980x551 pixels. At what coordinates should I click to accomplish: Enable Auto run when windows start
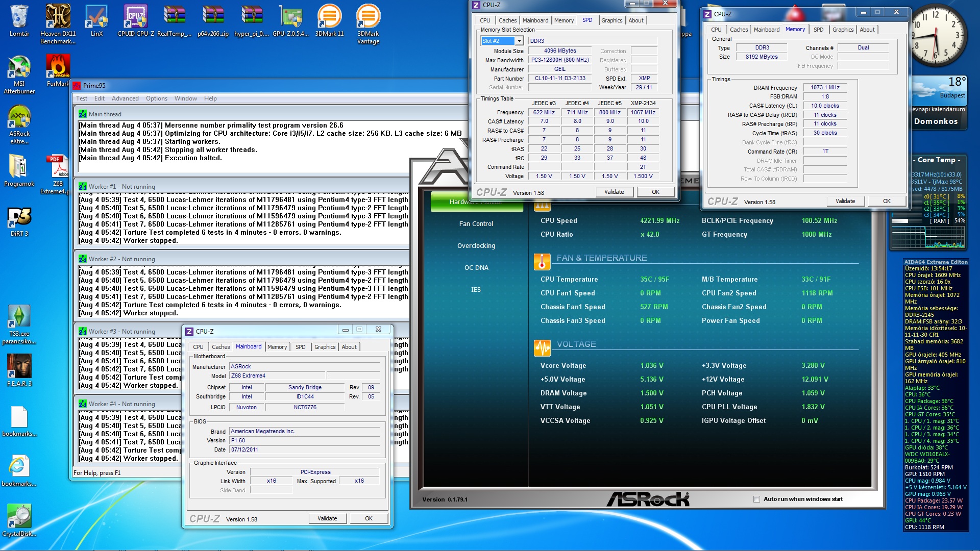(756, 499)
